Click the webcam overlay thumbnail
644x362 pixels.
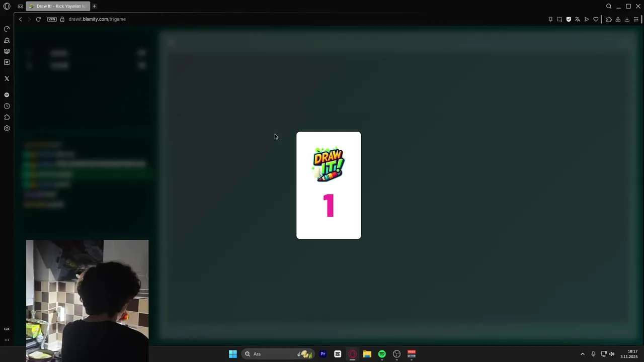(x=88, y=301)
